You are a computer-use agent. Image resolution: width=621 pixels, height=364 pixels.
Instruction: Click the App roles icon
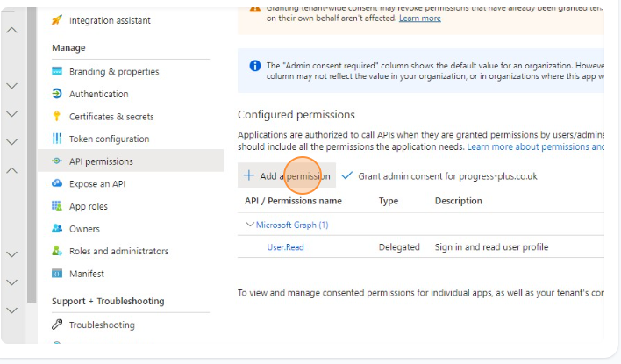57,206
